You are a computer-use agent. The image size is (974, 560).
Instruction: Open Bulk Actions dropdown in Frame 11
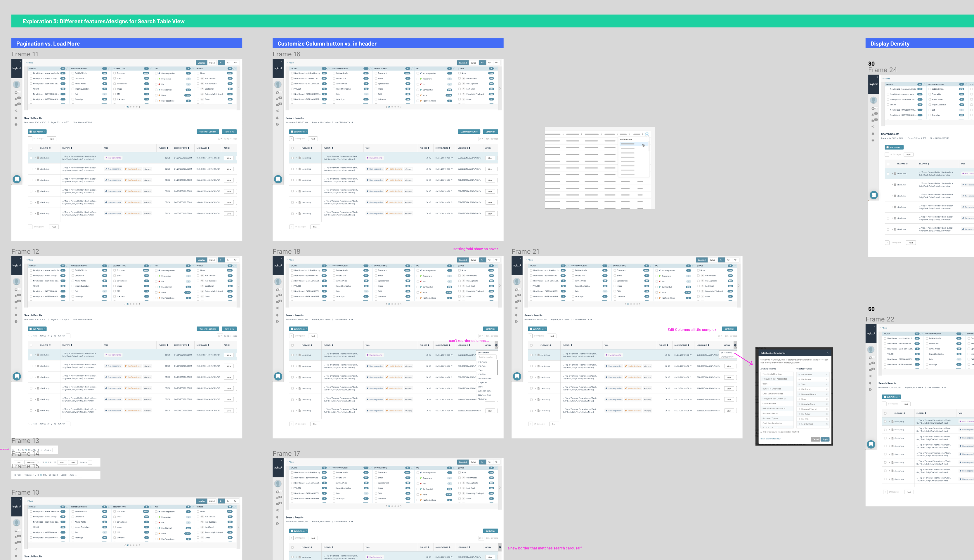tap(37, 132)
